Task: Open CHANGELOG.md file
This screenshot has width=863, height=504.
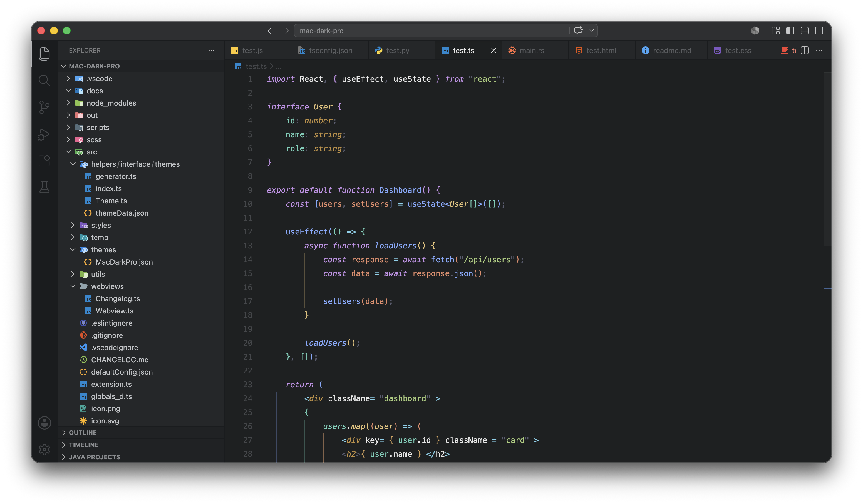Action: pyautogui.click(x=141, y=360)
